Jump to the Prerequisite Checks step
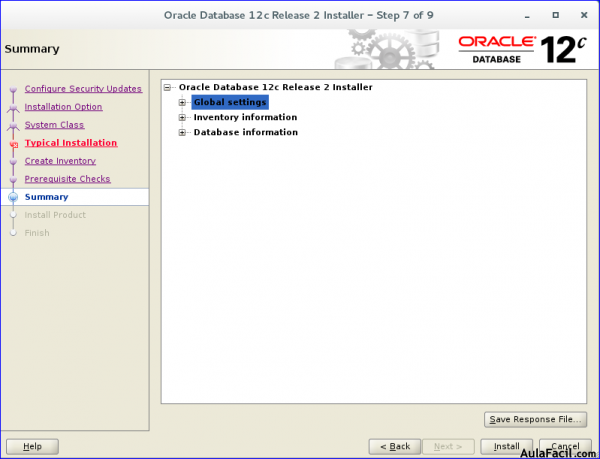Viewport: 600px width, 459px height. (67, 179)
